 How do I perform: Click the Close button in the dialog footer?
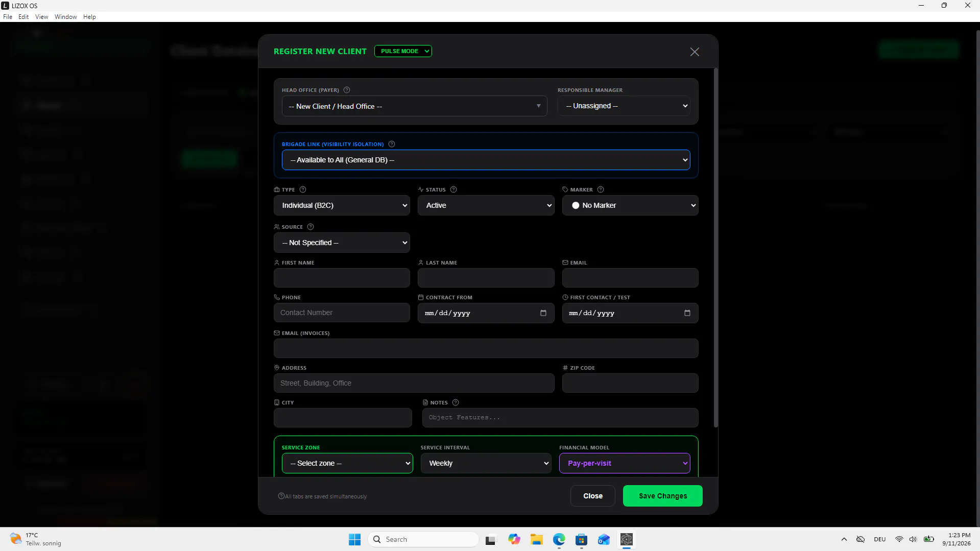click(592, 496)
